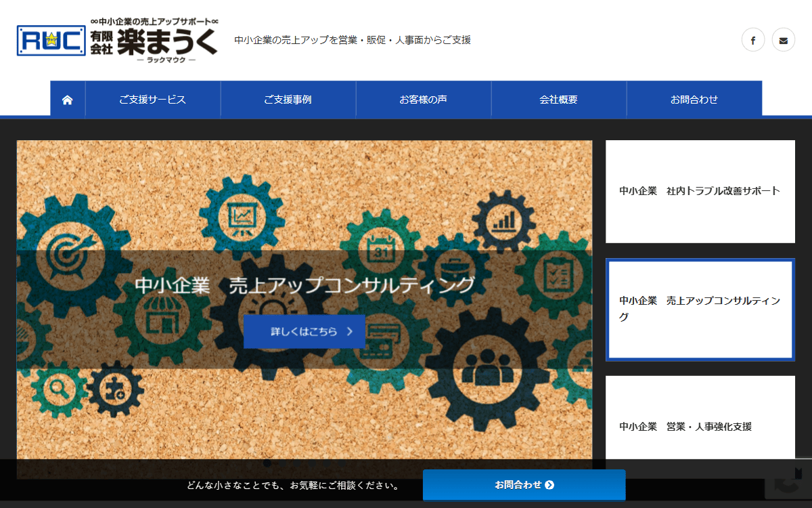Go to the 会社概要 page
The width and height of the screenshot is (812, 508).
[x=559, y=100]
